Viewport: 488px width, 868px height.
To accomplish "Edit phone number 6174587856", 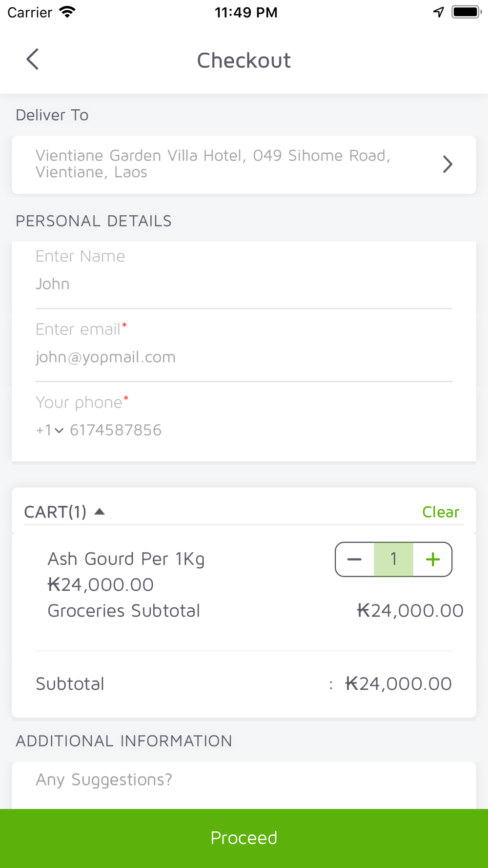I will tap(116, 430).
